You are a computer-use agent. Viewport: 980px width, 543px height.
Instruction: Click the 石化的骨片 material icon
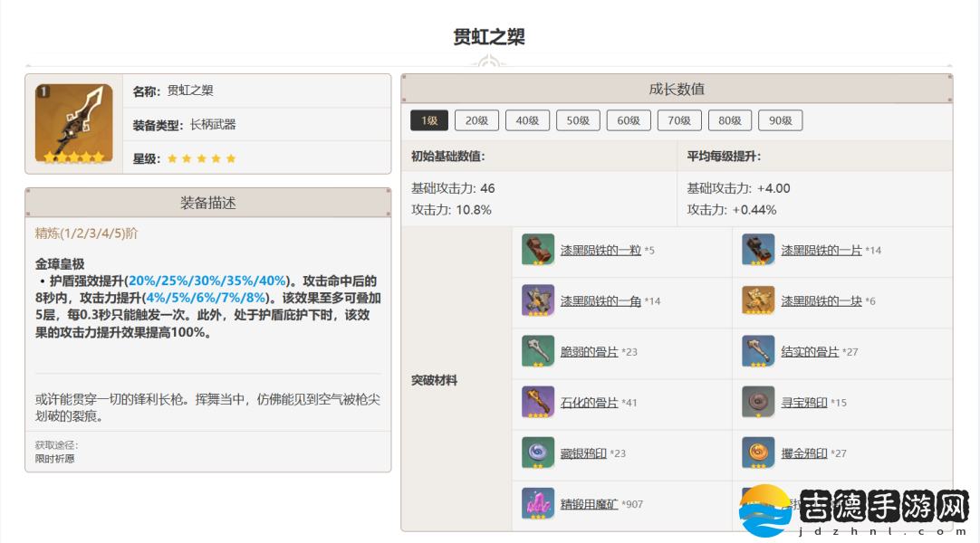pyautogui.click(x=538, y=402)
